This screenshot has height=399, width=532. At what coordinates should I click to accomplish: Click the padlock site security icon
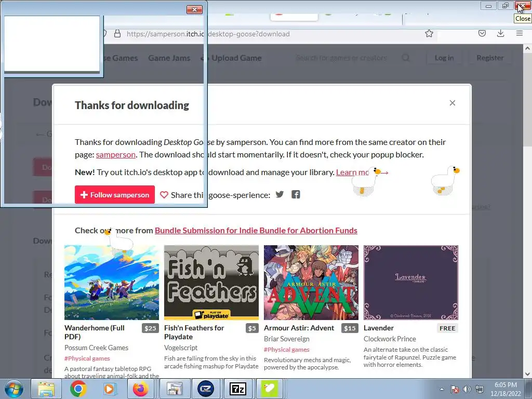pos(117,34)
